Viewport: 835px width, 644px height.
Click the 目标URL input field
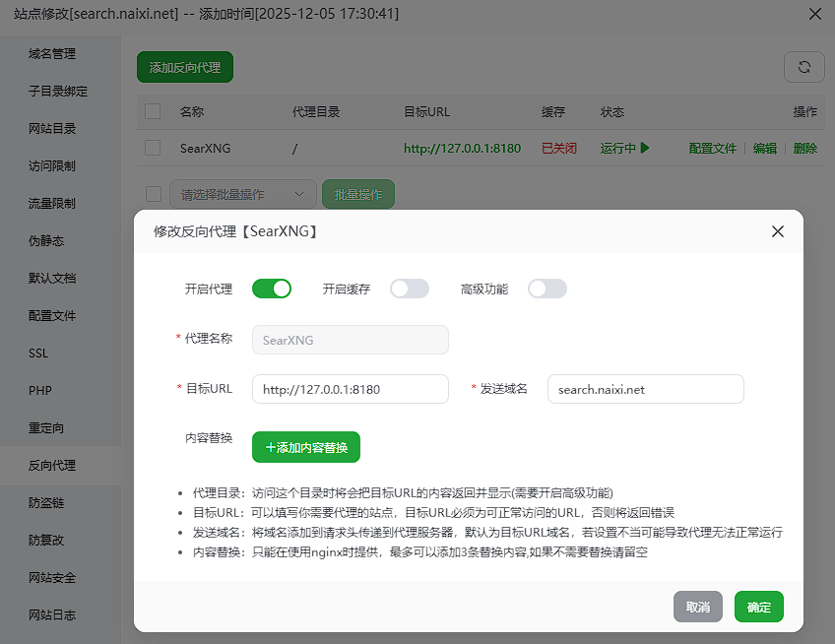350,389
